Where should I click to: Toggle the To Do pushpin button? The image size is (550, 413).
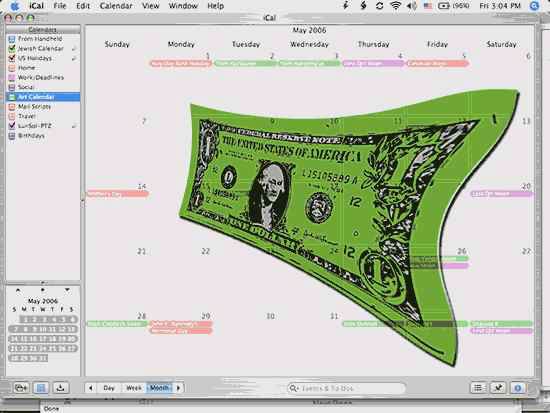pos(498,388)
